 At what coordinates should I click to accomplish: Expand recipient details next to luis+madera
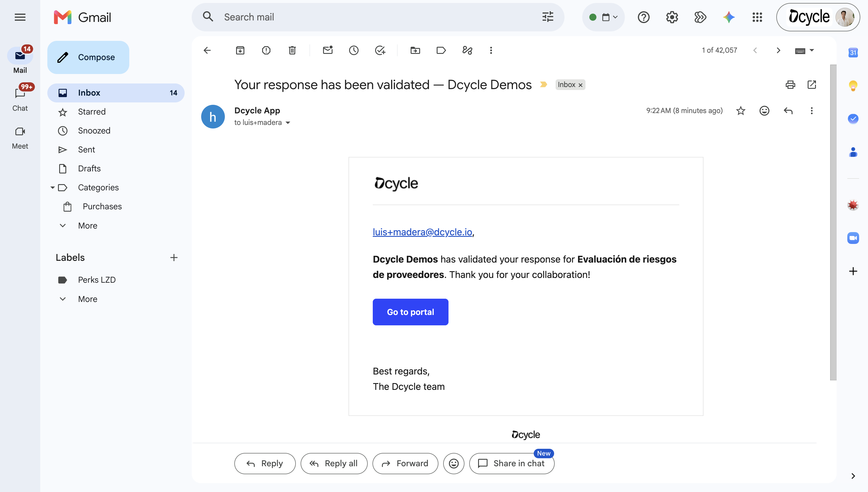tap(288, 123)
